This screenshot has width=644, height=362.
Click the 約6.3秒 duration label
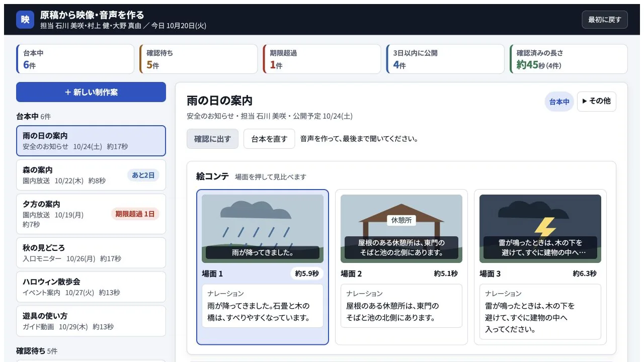pos(585,274)
